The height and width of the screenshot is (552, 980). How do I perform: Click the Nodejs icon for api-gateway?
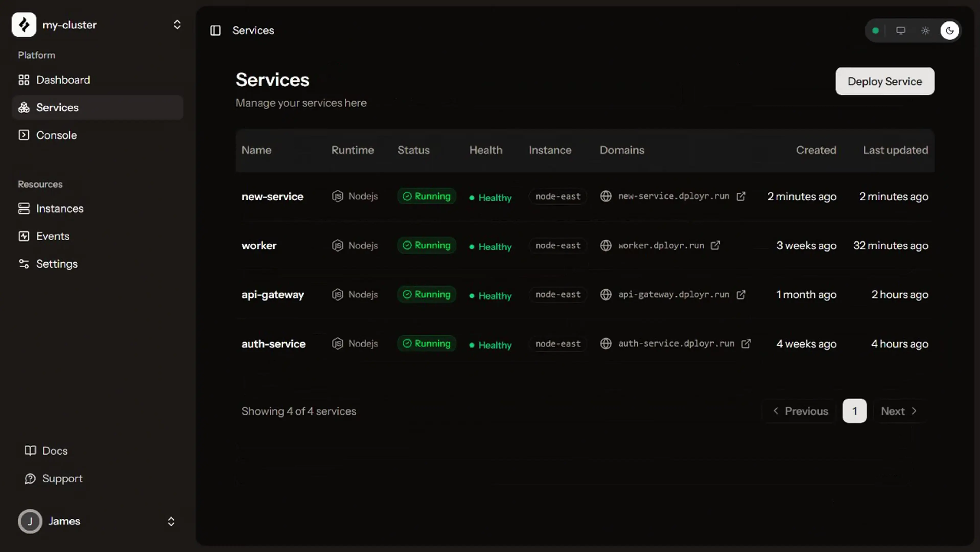pyautogui.click(x=337, y=294)
